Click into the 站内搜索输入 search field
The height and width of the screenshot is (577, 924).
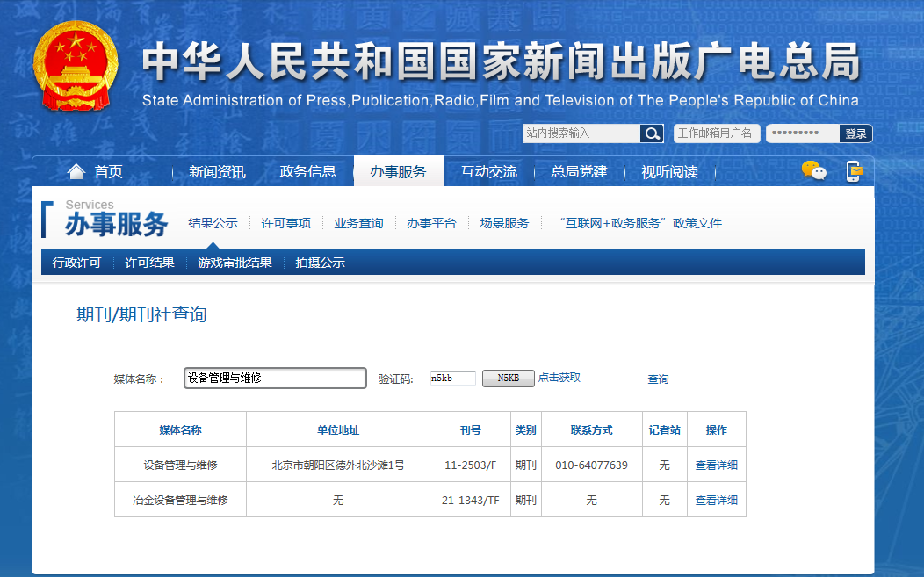[581, 133]
